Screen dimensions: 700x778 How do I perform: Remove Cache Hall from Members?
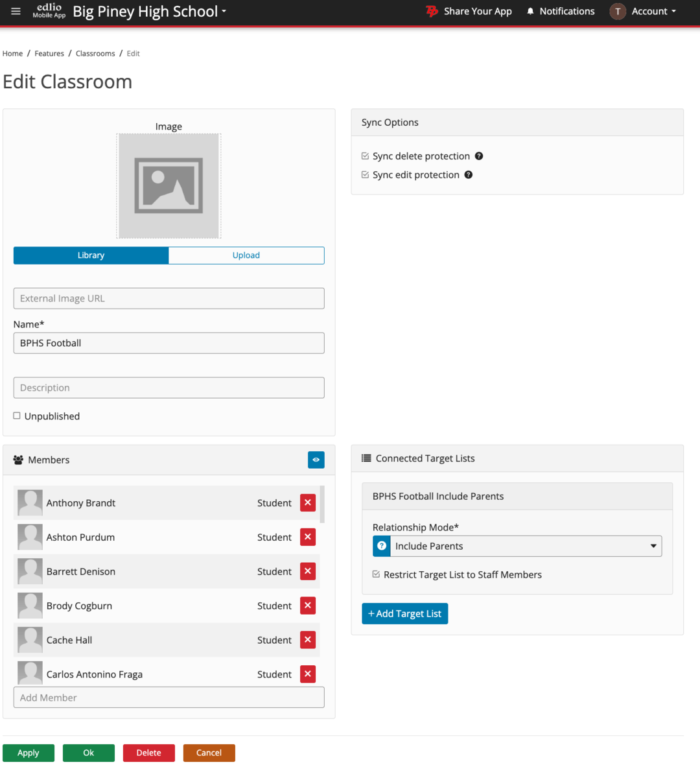[x=308, y=640]
